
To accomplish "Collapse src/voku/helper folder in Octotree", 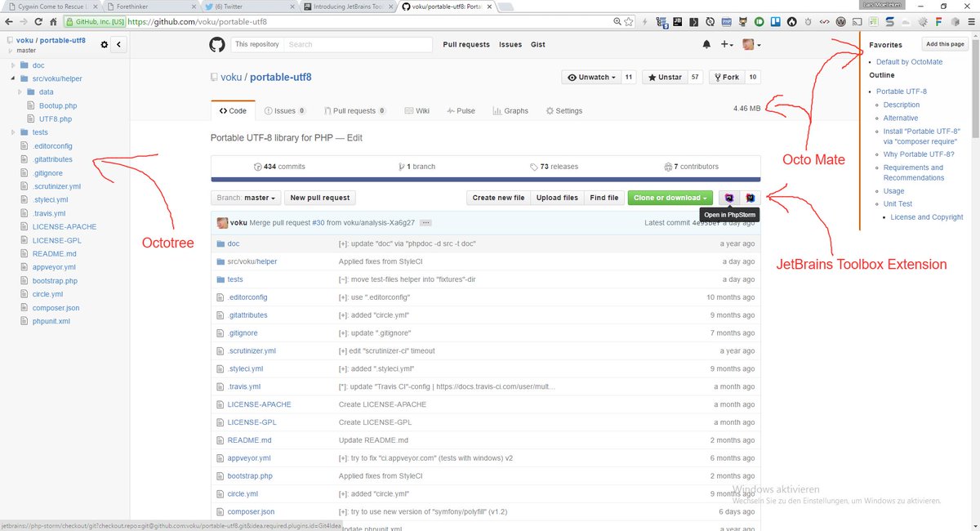I will point(13,78).
